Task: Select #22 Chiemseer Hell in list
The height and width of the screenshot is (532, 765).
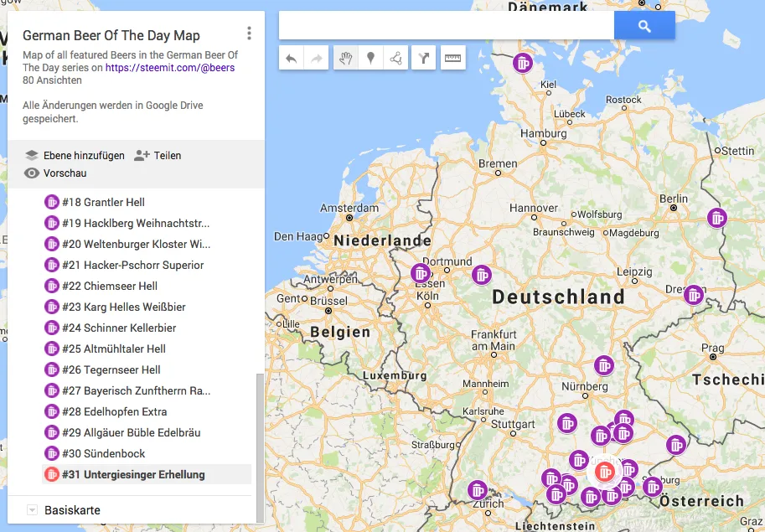Action: [x=110, y=286]
